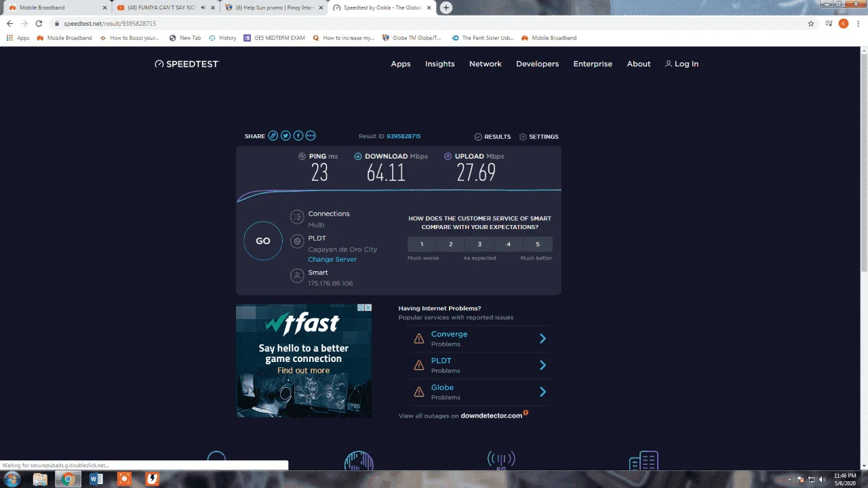This screenshot has width=868, height=488.
Task: Click the Connections multi icon
Action: click(296, 217)
